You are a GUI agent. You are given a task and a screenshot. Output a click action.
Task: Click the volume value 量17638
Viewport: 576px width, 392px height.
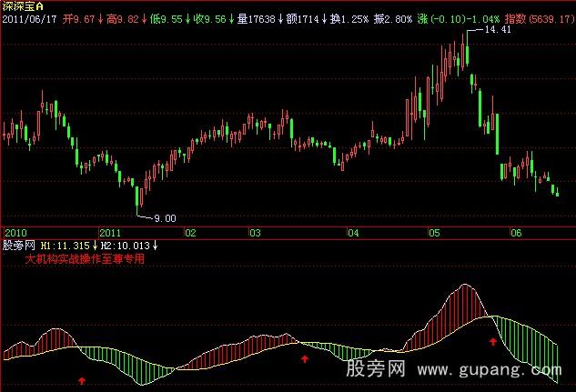point(257,19)
